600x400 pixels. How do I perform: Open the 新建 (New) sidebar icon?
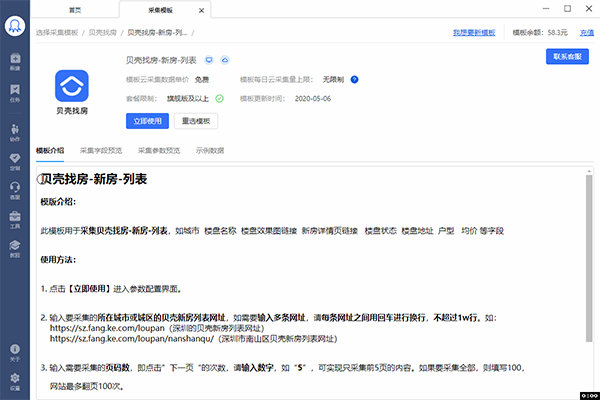pyautogui.click(x=14, y=61)
